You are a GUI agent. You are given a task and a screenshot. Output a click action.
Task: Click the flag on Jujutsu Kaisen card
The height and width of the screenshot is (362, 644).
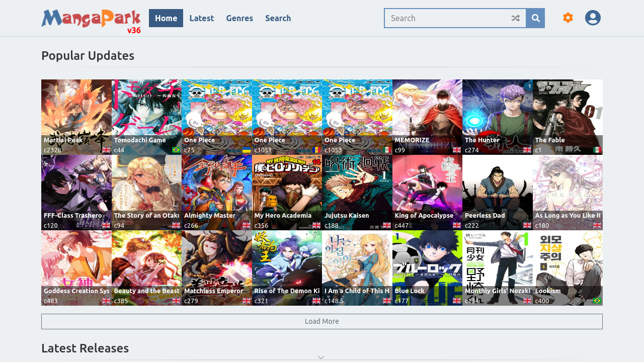pos(387,225)
